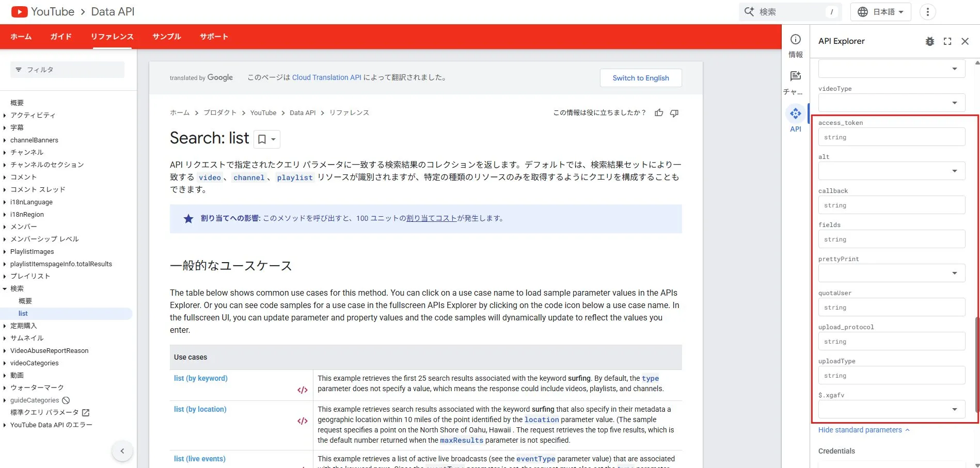Click the thumbs up feedback icon

659,112
